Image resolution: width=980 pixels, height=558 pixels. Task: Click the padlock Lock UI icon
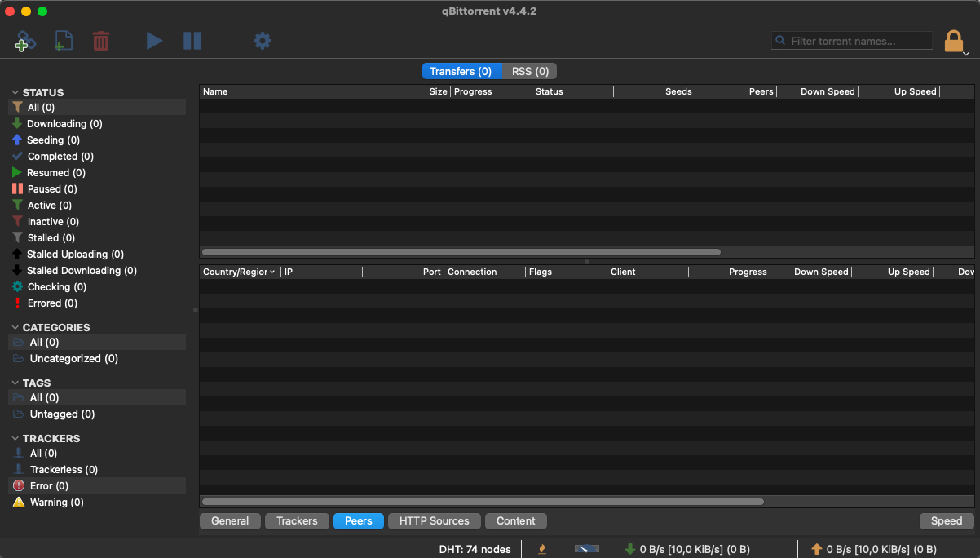coord(953,41)
